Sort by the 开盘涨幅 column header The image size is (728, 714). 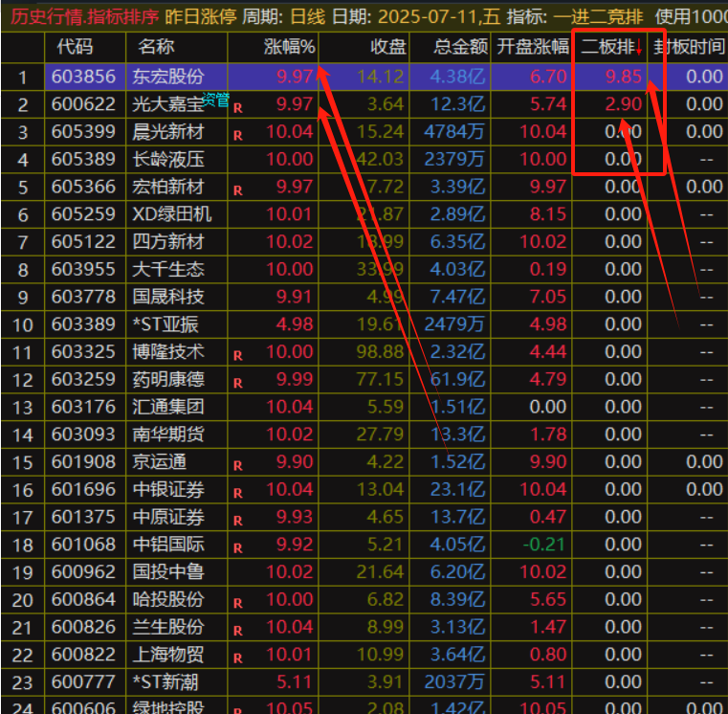(x=536, y=47)
